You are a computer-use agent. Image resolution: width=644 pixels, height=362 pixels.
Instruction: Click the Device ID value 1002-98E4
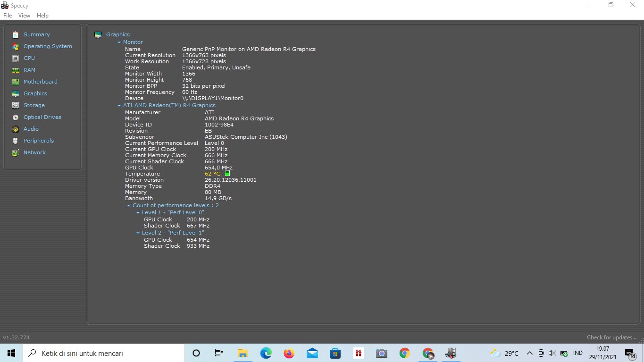tap(219, 125)
